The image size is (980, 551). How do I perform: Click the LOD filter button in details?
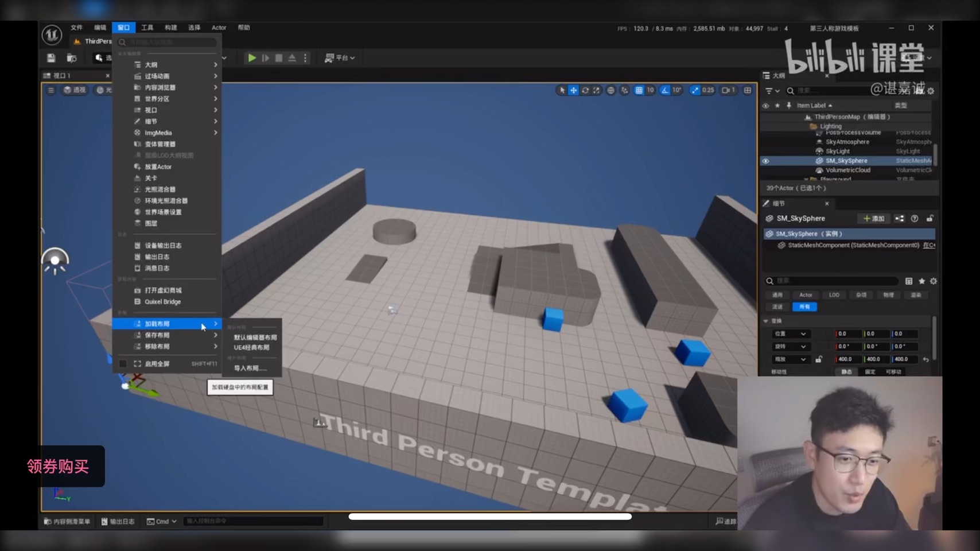pos(834,295)
